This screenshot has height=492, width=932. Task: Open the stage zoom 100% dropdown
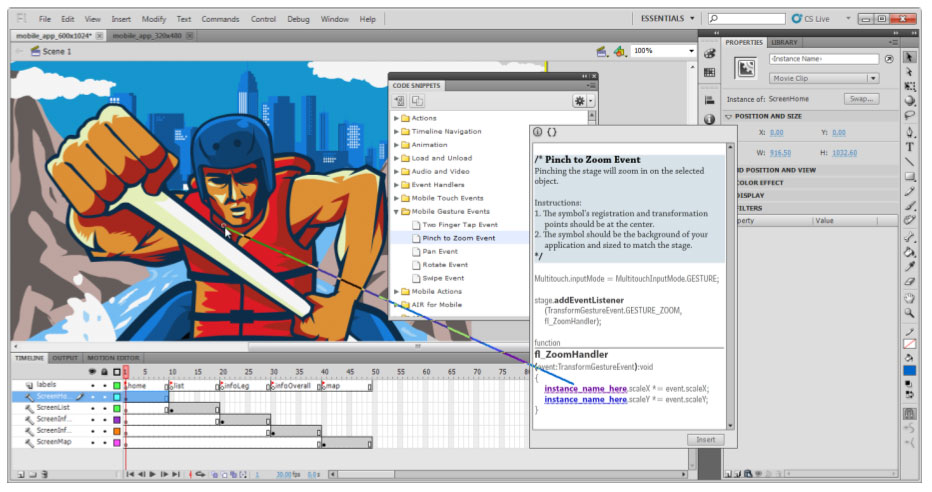pyautogui.click(x=690, y=51)
